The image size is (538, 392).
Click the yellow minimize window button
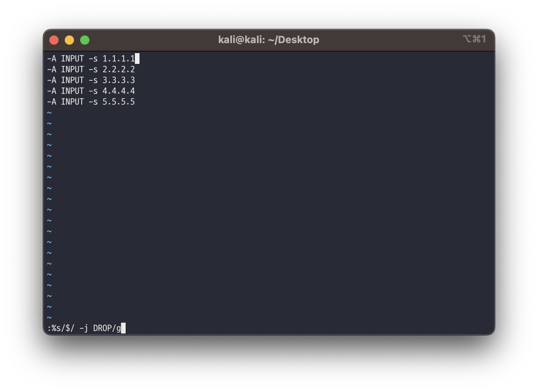coord(69,40)
